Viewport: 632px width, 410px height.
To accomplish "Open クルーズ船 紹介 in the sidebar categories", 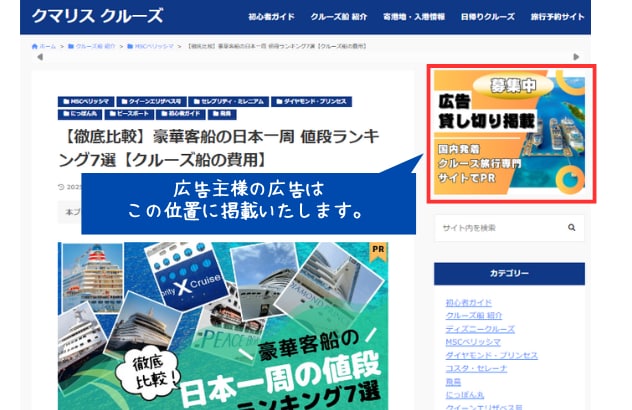I will pyautogui.click(x=474, y=316).
